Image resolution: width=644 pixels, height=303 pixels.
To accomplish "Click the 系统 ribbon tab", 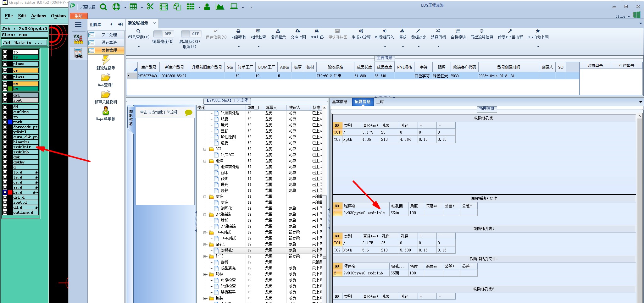I will (x=79, y=16).
